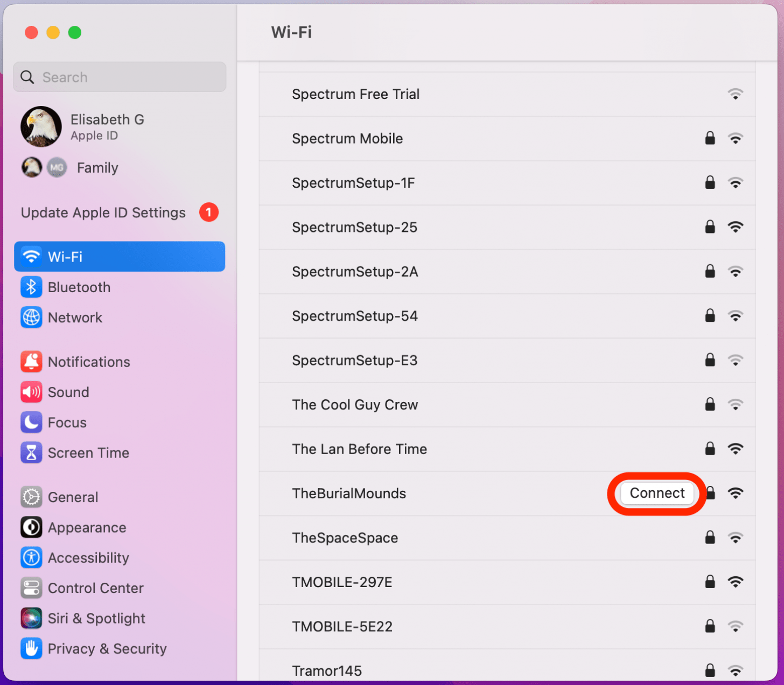Click the green zoom window button
Viewport: 784px width, 685px height.
[75, 32]
